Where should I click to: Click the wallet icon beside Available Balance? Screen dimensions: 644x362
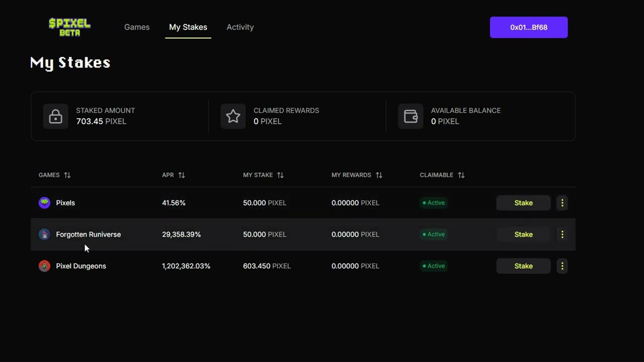(411, 116)
